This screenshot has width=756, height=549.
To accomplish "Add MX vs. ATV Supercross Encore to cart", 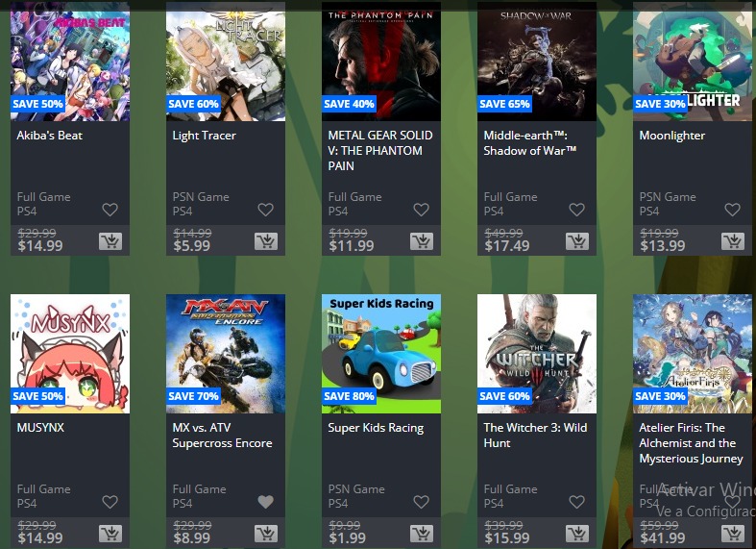I will coord(266,533).
